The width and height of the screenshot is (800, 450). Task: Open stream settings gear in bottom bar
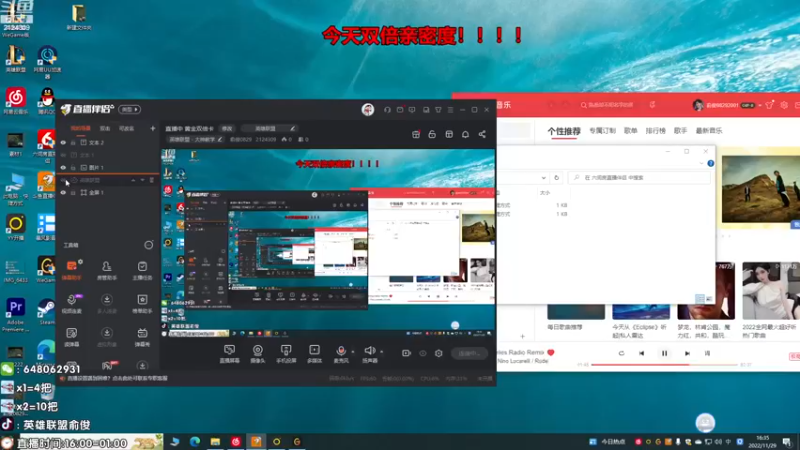click(439, 353)
